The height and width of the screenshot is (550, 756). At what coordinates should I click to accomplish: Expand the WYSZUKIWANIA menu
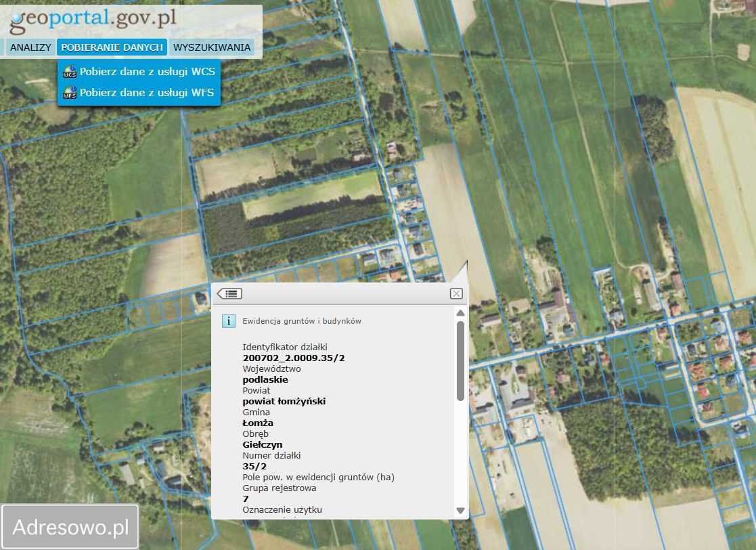point(212,47)
